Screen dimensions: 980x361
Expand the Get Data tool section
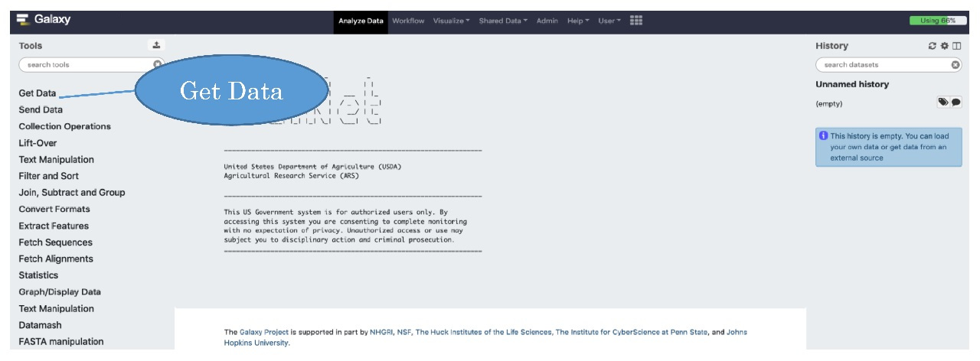point(38,93)
